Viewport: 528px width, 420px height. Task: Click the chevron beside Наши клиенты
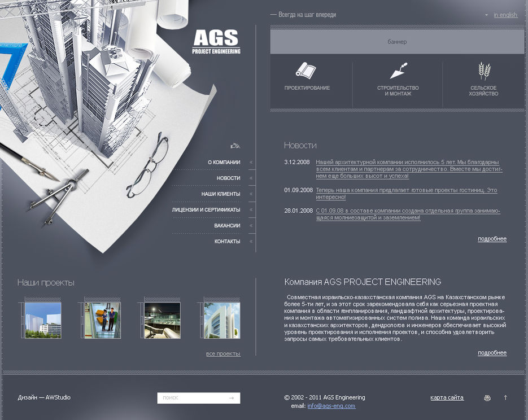251,194
